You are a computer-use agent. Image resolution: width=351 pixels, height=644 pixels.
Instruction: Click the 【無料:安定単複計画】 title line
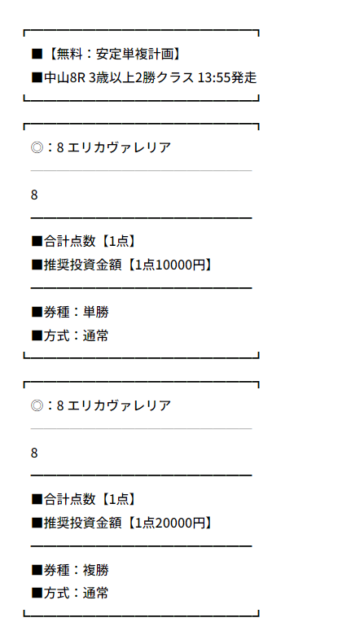click(x=106, y=54)
